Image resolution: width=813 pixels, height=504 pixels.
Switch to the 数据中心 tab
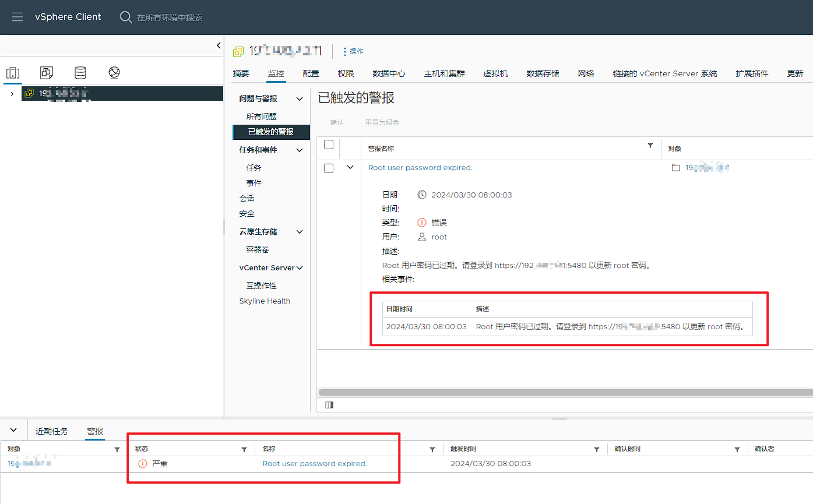(x=389, y=73)
